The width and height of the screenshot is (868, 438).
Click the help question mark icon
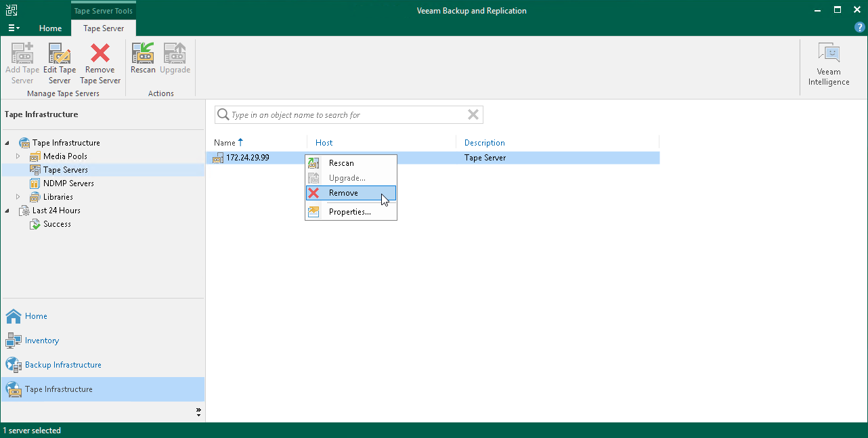(x=859, y=28)
